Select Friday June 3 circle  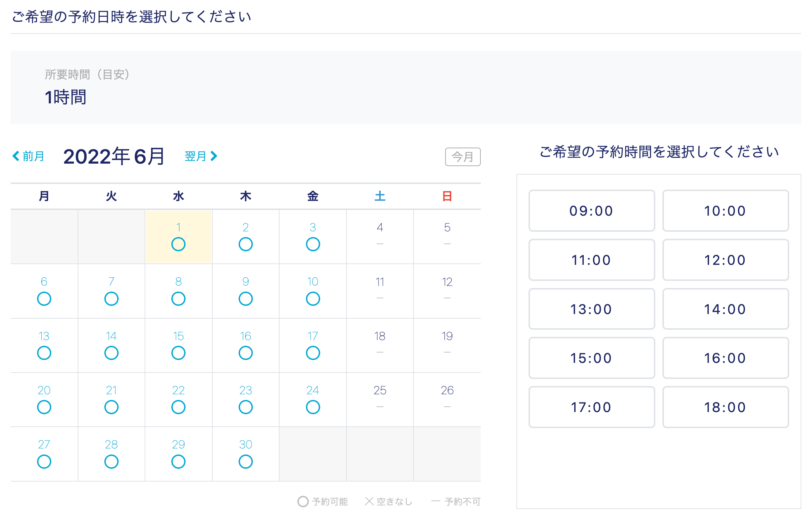pos(313,244)
